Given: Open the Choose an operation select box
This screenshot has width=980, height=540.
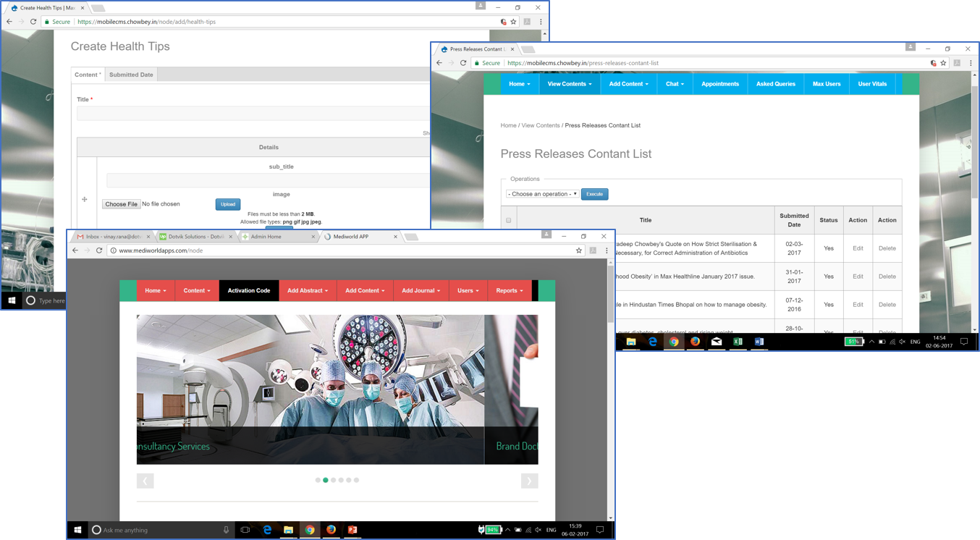Looking at the screenshot, I should point(542,194).
